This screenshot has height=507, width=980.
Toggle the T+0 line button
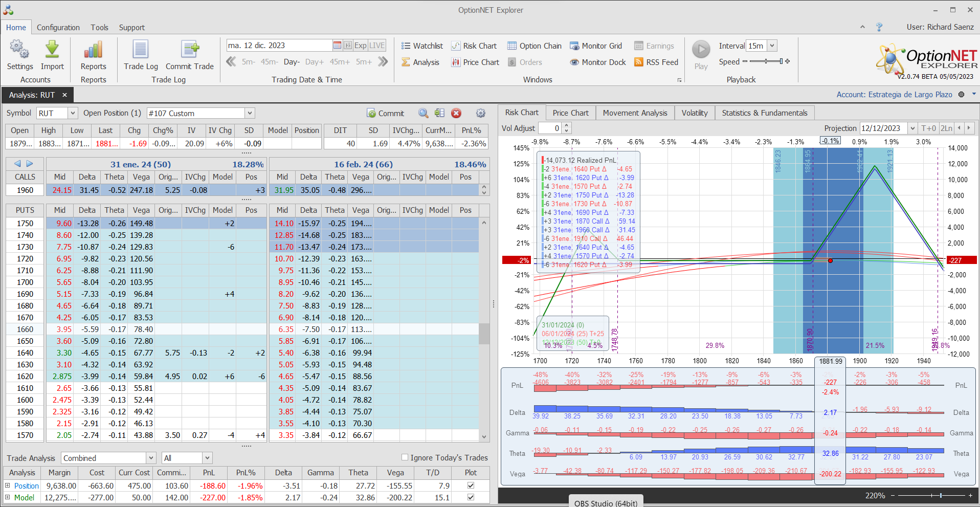[x=928, y=128]
